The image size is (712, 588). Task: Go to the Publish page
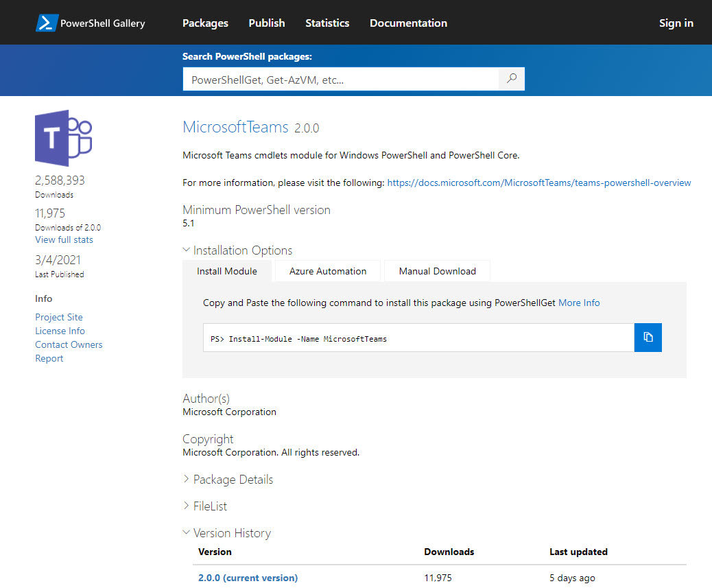(x=267, y=23)
